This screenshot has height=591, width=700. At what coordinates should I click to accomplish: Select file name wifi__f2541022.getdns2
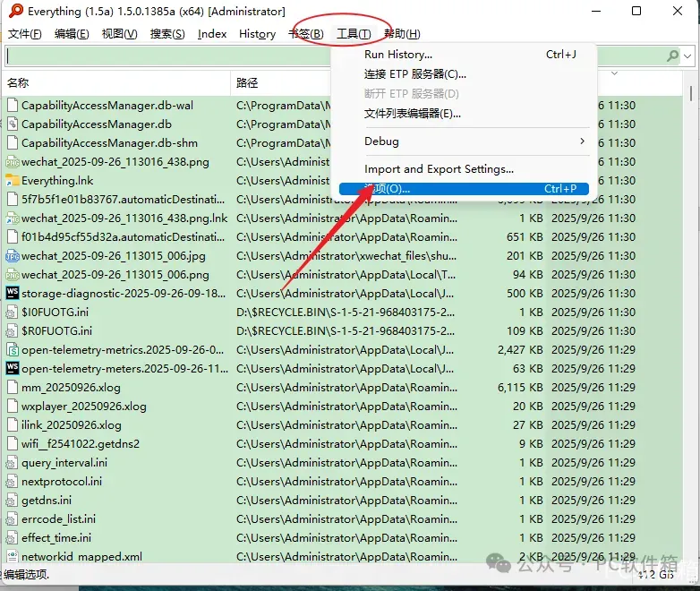81,443
